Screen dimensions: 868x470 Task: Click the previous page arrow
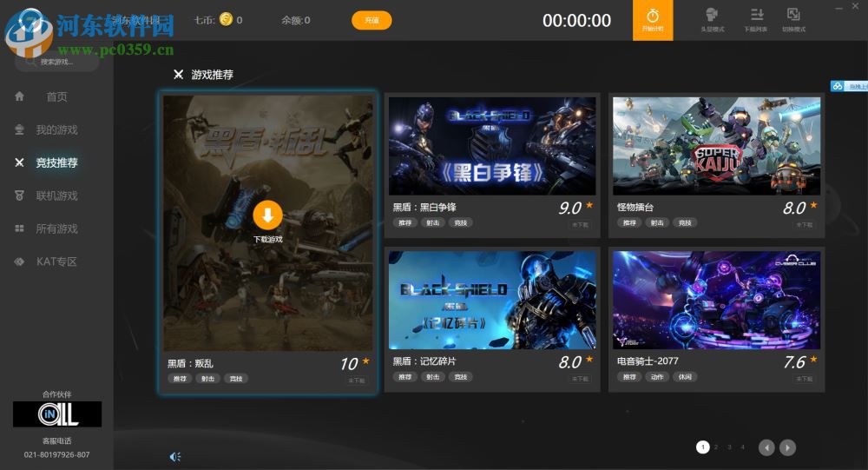point(766,447)
